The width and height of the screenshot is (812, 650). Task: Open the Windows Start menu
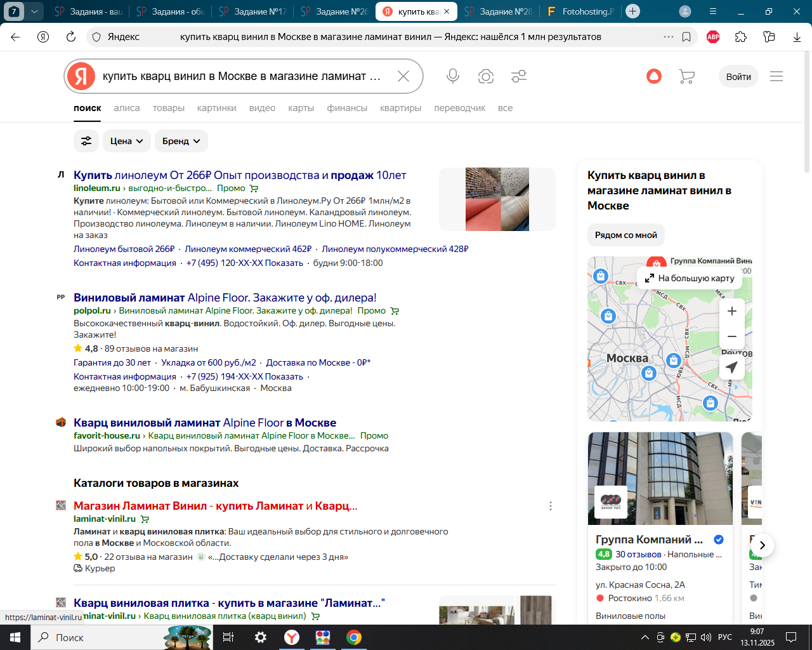tap(15, 637)
